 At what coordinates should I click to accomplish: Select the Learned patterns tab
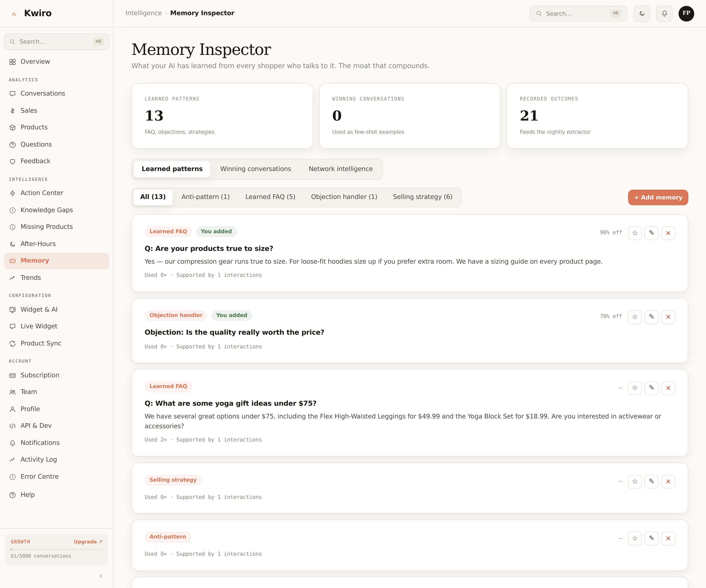pyautogui.click(x=172, y=169)
